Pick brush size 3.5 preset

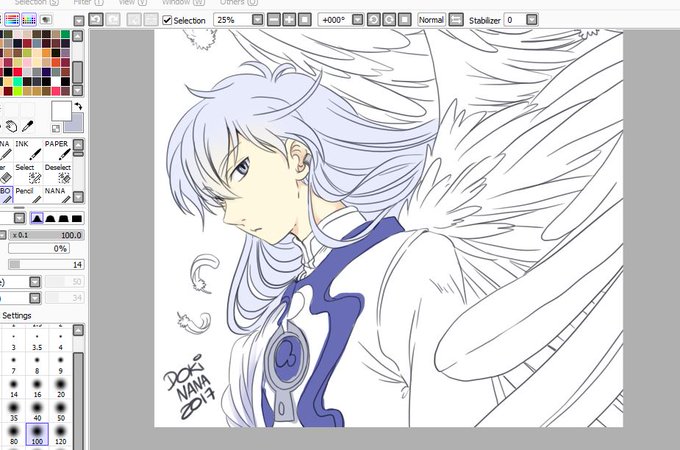(x=37, y=341)
